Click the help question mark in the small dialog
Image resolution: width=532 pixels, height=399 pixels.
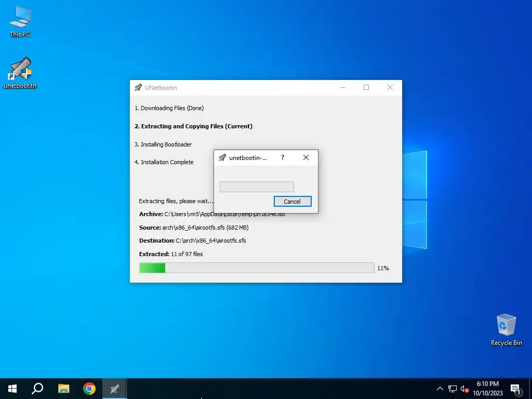point(282,157)
